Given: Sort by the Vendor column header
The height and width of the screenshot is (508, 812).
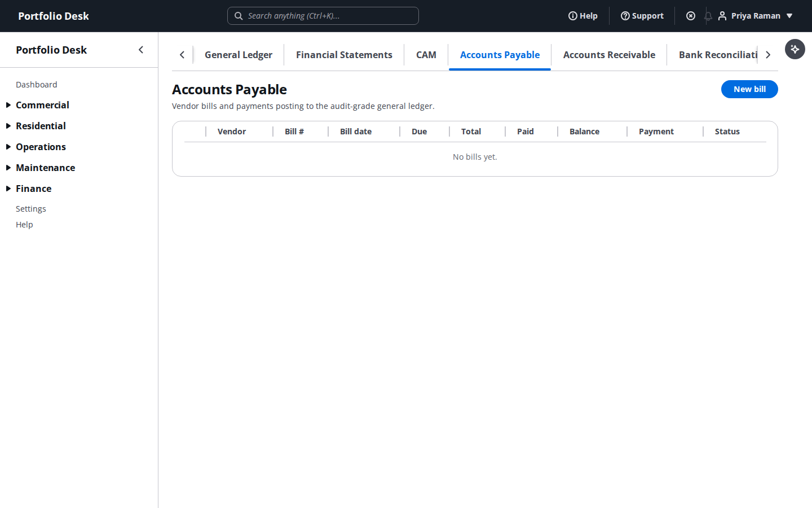Looking at the screenshot, I should coord(232,132).
